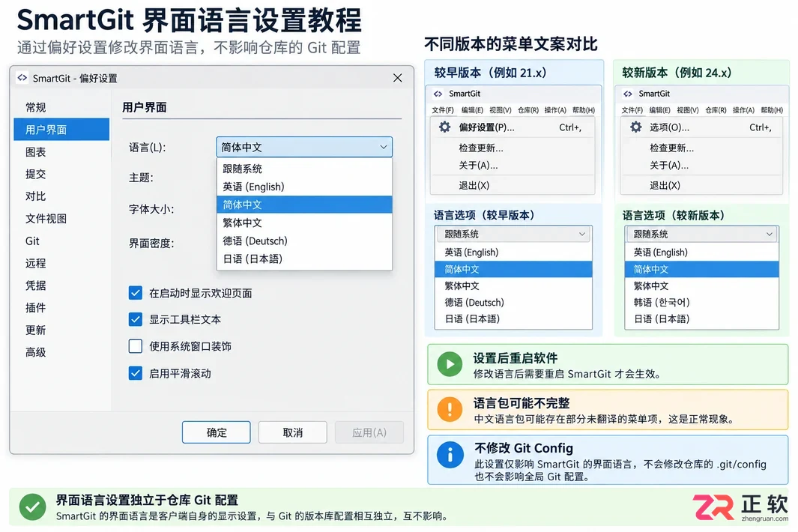Open 视图(V) menu in older version window
The width and height of the screenshot is (798, 532).
click(x=501, y=110)
